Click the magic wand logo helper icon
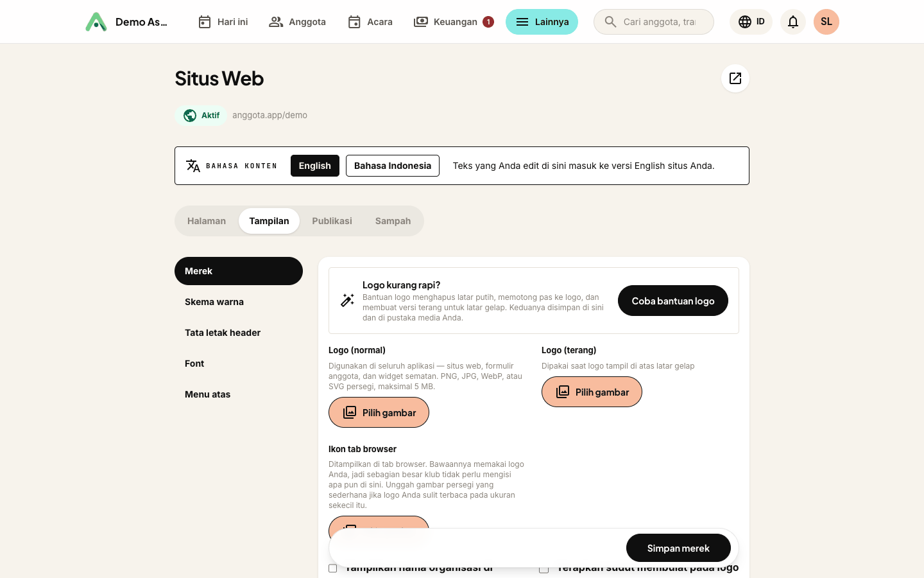The image size is (924, 578). coord(347,301)
